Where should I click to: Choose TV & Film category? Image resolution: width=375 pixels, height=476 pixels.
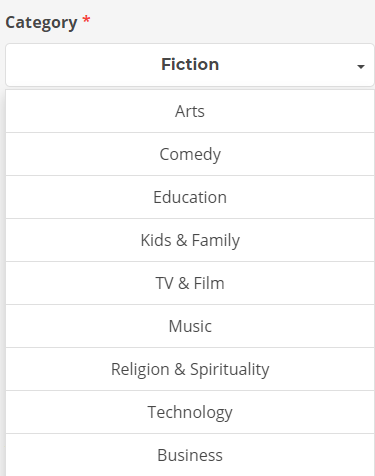[190, 283]
